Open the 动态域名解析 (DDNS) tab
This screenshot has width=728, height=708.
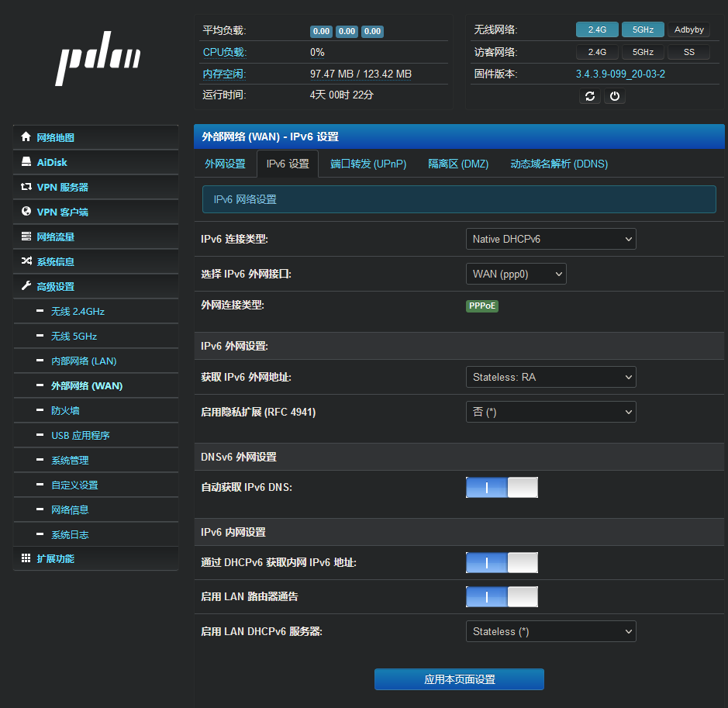tap(559, 164)
